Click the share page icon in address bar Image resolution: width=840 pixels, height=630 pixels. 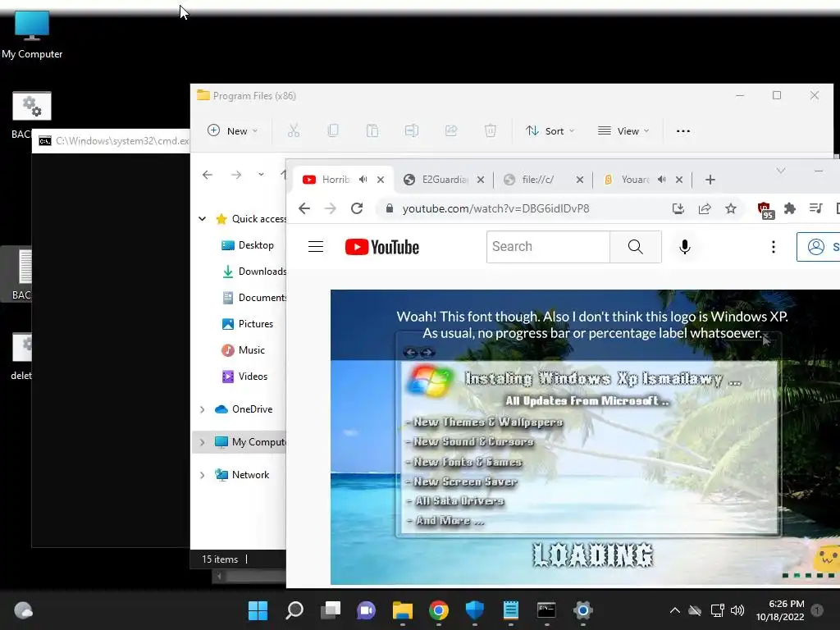pyautogui.click(x=705, y=208)
